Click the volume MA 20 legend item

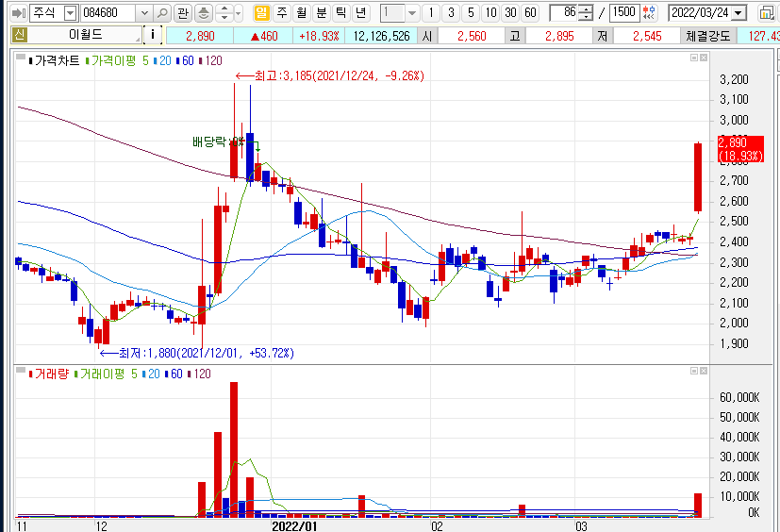click(x=151, y=374)
